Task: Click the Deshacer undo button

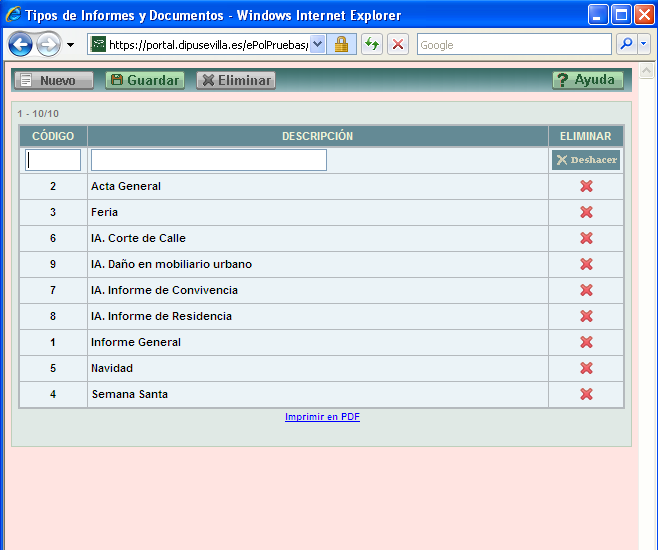Action: click(x=586, y=160)
